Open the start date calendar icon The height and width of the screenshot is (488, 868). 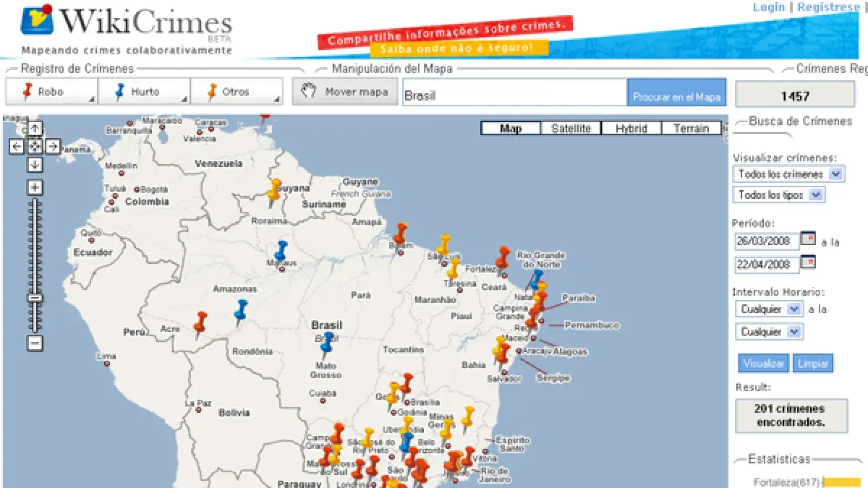click(x=808, y=239)
